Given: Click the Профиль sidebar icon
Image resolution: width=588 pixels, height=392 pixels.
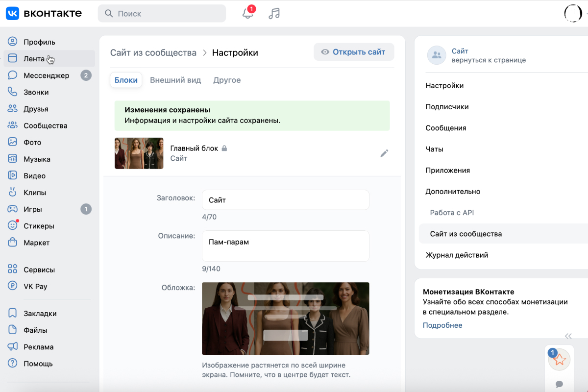Looking at the screenshot, I should tap(13, 42).
